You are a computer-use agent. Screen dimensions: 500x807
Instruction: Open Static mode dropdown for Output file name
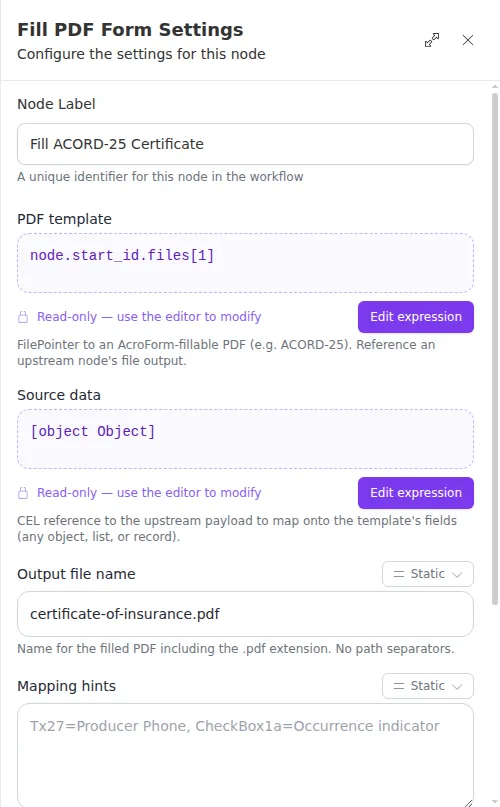427,574
